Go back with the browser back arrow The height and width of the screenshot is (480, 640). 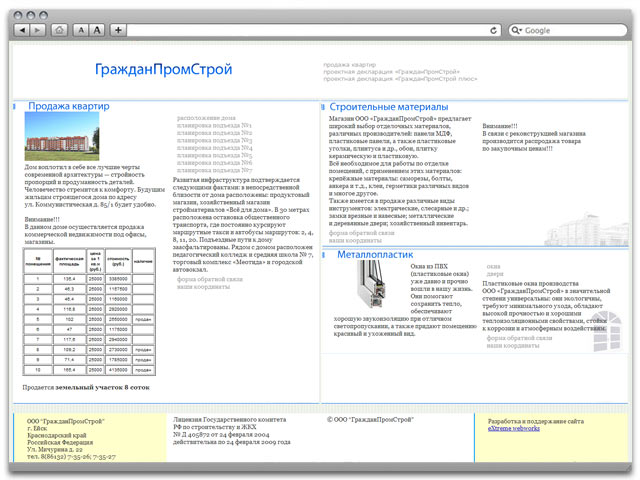(22, 30)
